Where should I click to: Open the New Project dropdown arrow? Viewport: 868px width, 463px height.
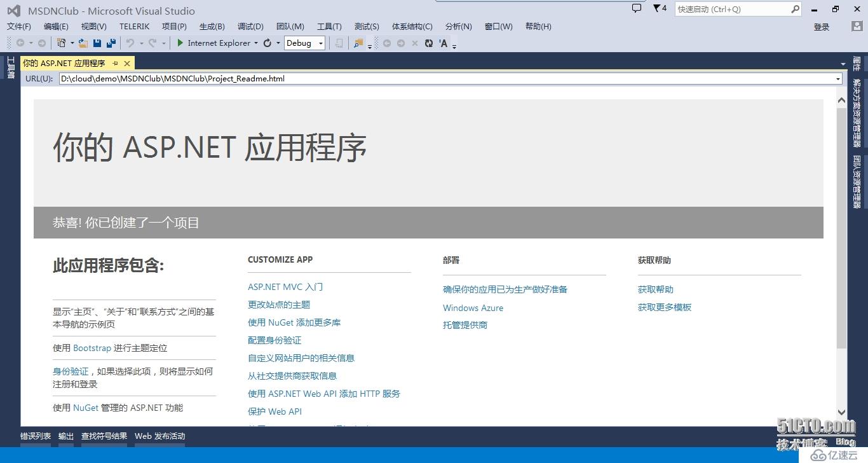tap(72, 43)
